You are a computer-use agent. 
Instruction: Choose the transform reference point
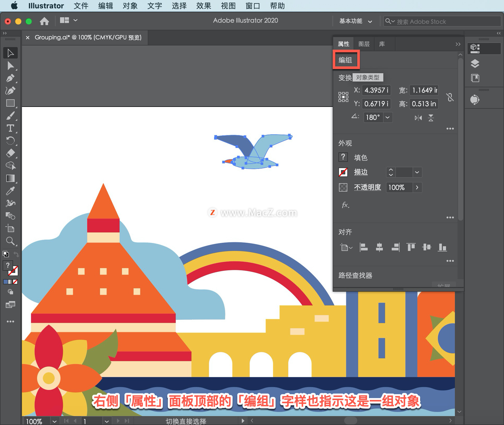343,97
